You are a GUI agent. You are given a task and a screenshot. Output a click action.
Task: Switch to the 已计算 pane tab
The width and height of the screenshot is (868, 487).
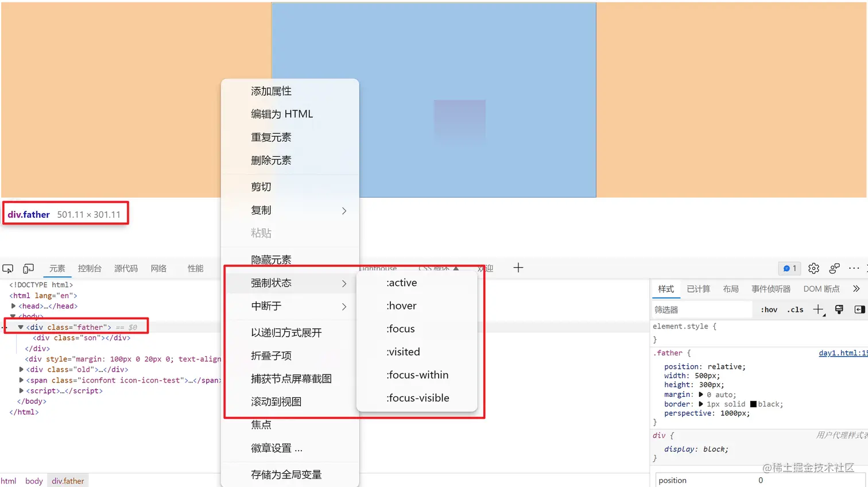pyautogui.click(x=698, y=289)
